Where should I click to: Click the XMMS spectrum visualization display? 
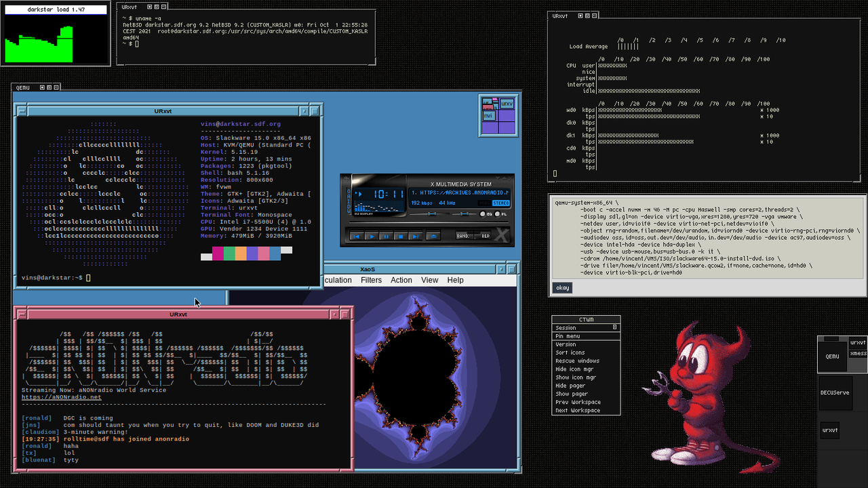pyautogui.click(x=379, y=206)
